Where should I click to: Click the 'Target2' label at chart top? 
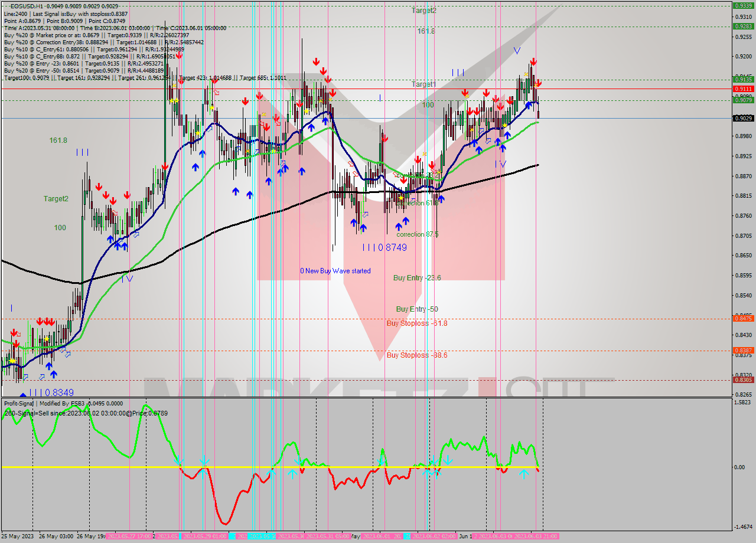[x=424, y=11]
